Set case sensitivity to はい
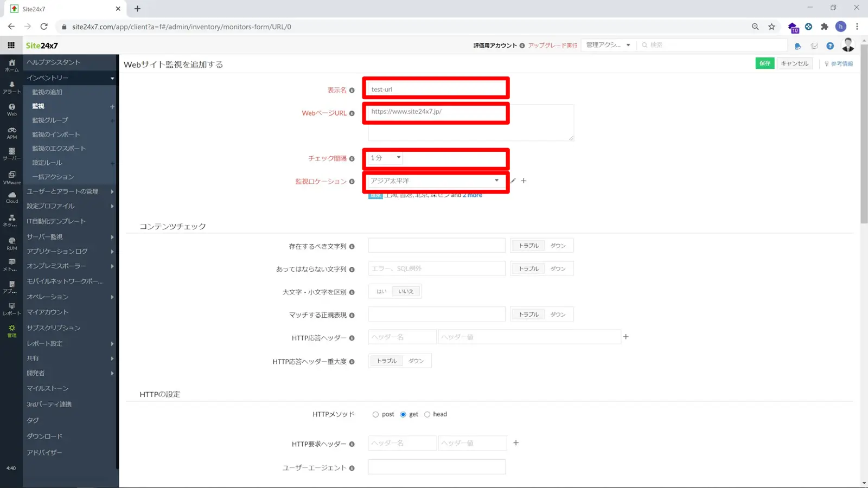The image size is (868, 488). (382, 292)
